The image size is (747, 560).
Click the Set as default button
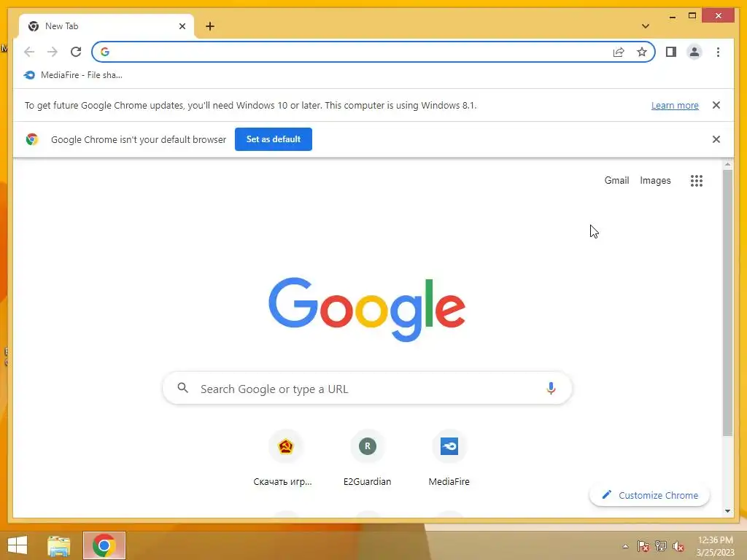[x=274, y=139]
